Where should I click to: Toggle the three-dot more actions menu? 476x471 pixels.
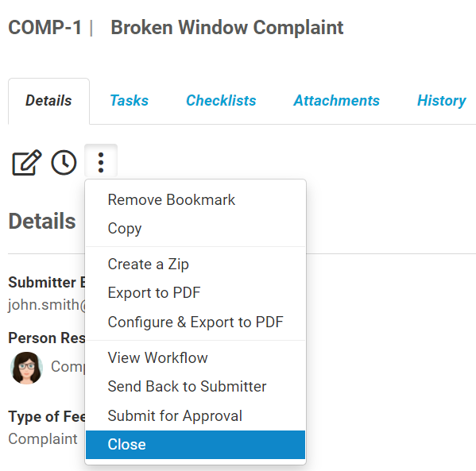pos(101,162)
